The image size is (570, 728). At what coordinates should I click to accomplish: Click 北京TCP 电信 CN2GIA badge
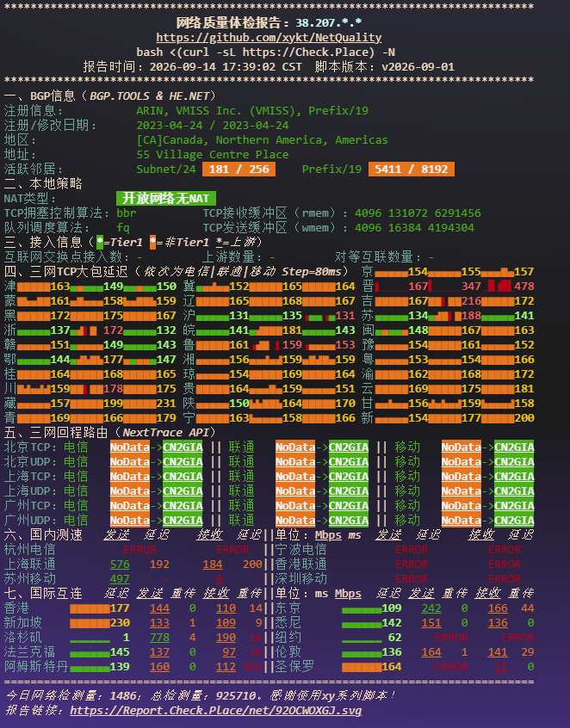(x=183, y=447)
